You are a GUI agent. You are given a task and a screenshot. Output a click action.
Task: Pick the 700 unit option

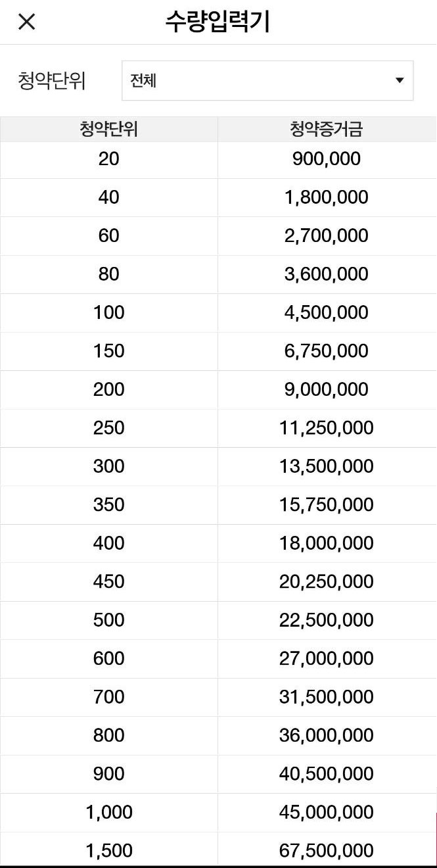109,697
